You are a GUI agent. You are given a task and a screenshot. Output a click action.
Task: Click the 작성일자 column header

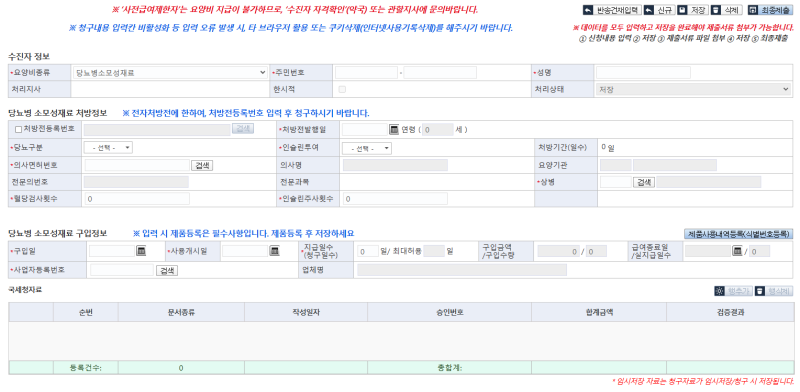[x=306, y=312]
